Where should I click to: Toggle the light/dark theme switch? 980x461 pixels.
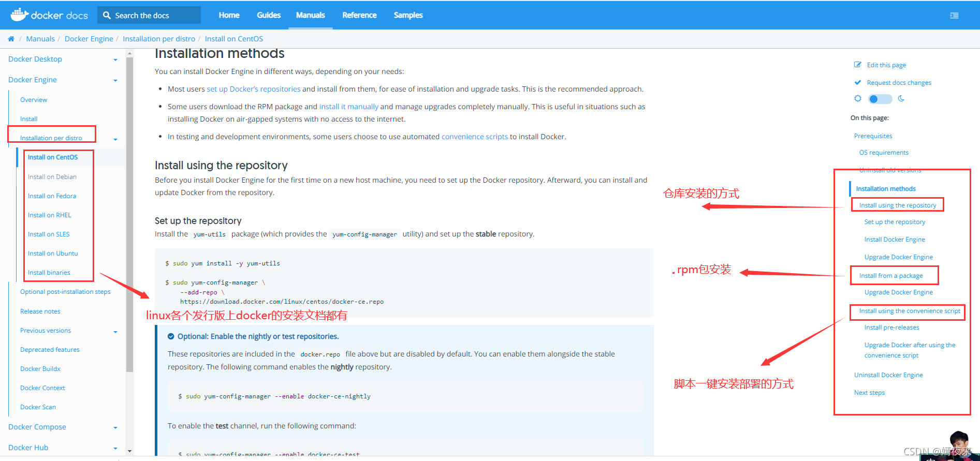pyautogui.click(x=880, y=99)
